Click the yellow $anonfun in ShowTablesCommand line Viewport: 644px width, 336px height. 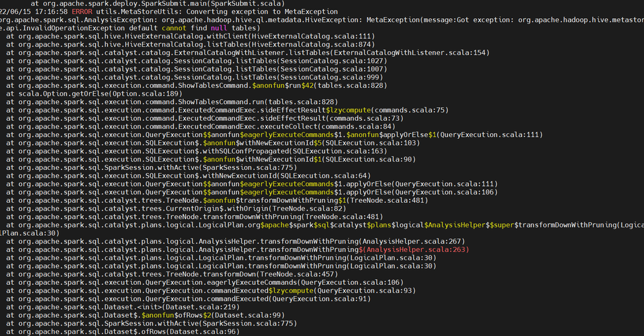coord(268,85)
